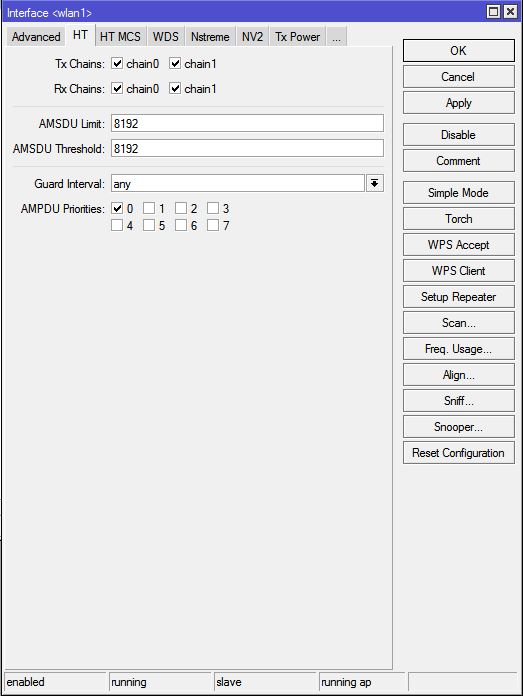Image resolution: width=523 pixels, height=696 pixels.
Task: Uncheck Tx Chains chain0 checkbox
Action: [x=117, y=63]
